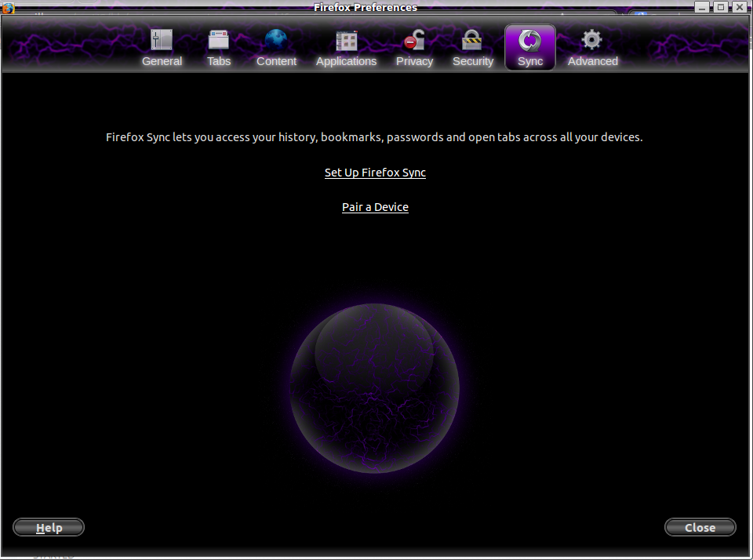Select the Applications text label

[x=346, y=61]
